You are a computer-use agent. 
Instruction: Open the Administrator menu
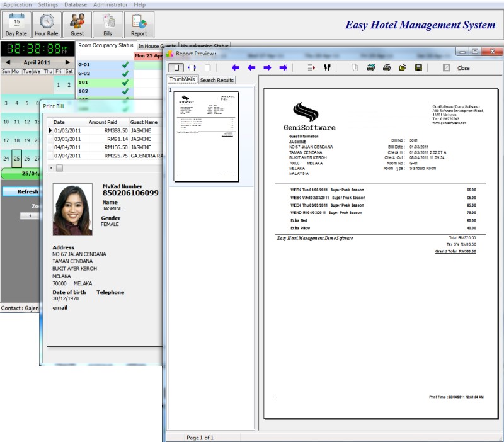(x=110, y=4)
